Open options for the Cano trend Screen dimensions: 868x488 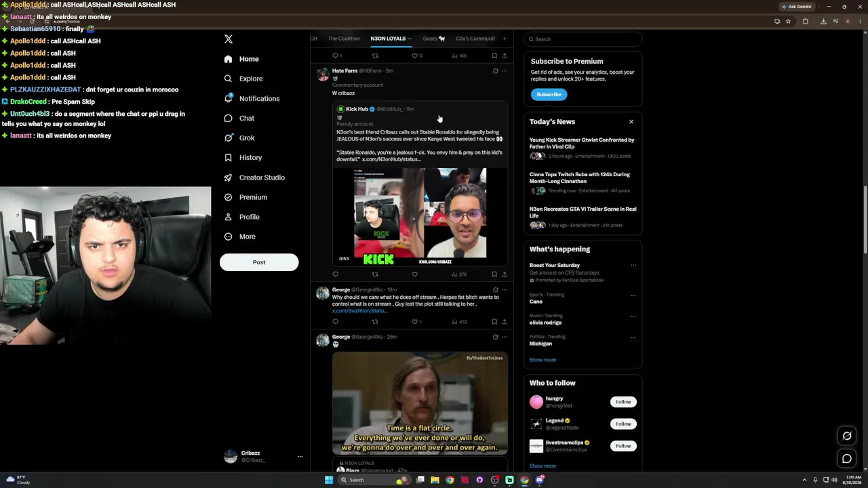(633, 295)
